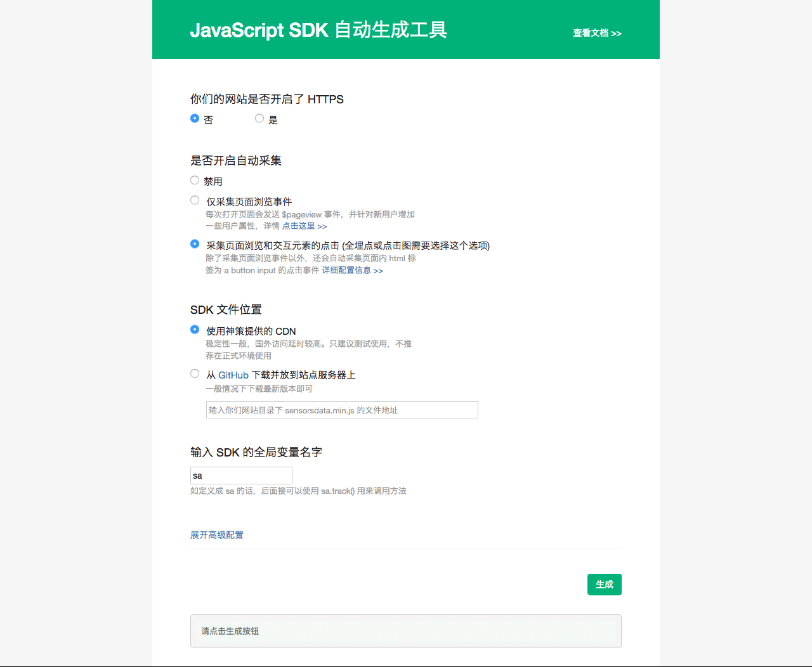Click hint about sa.track() usage
The image size is (812, 667).
[x=298, y=491]
